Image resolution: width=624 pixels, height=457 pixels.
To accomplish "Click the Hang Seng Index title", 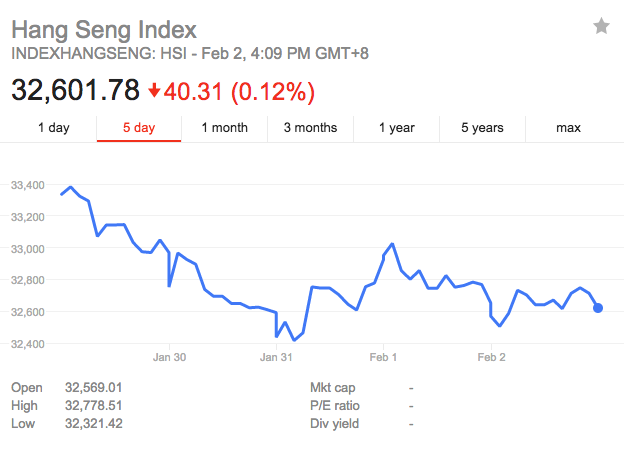I will click(104, 30).
